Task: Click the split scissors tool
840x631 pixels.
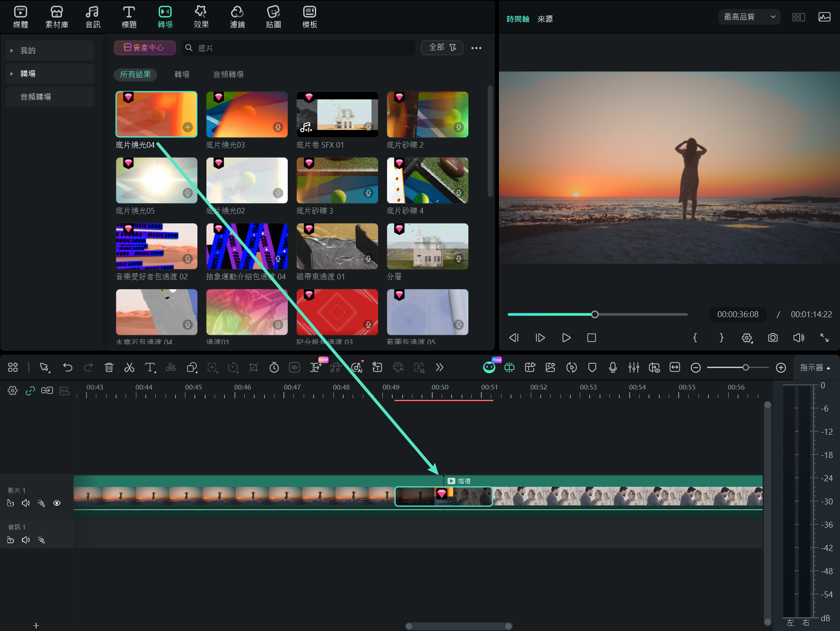Action: click(129, 368)
